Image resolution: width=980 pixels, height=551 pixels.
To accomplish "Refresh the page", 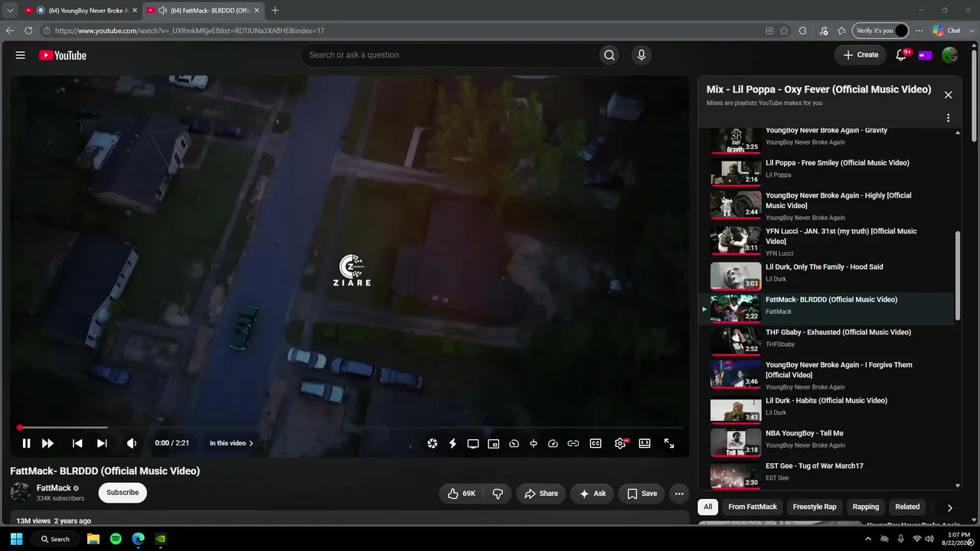I will pos(28,31).
